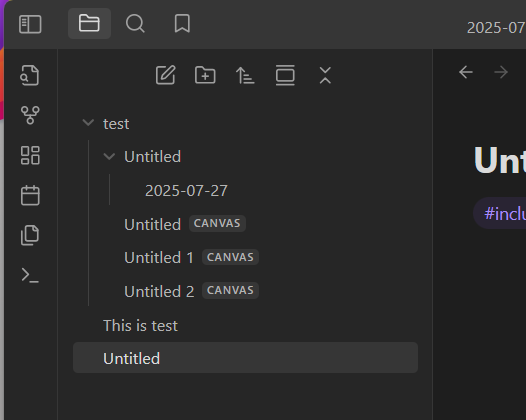Screen dimensions: 526x420
Task: Open command palette ribbon icon
Action: (x=30, y=275)
